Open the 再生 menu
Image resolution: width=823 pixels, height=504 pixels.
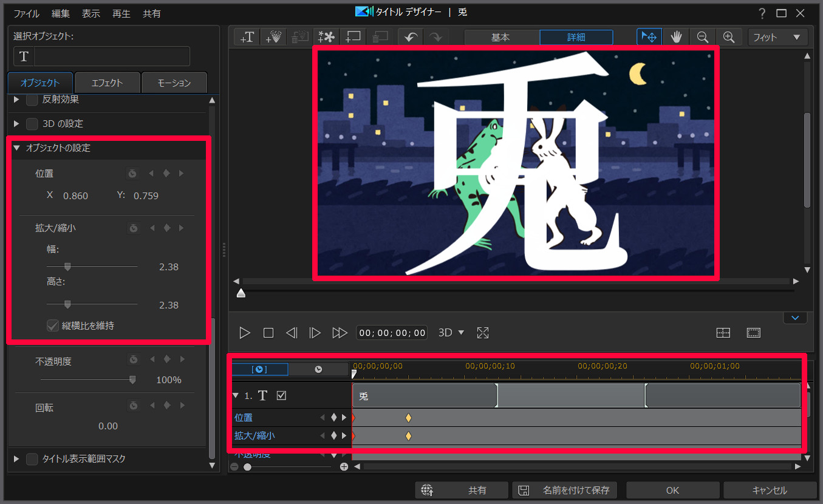coord(121,13)
